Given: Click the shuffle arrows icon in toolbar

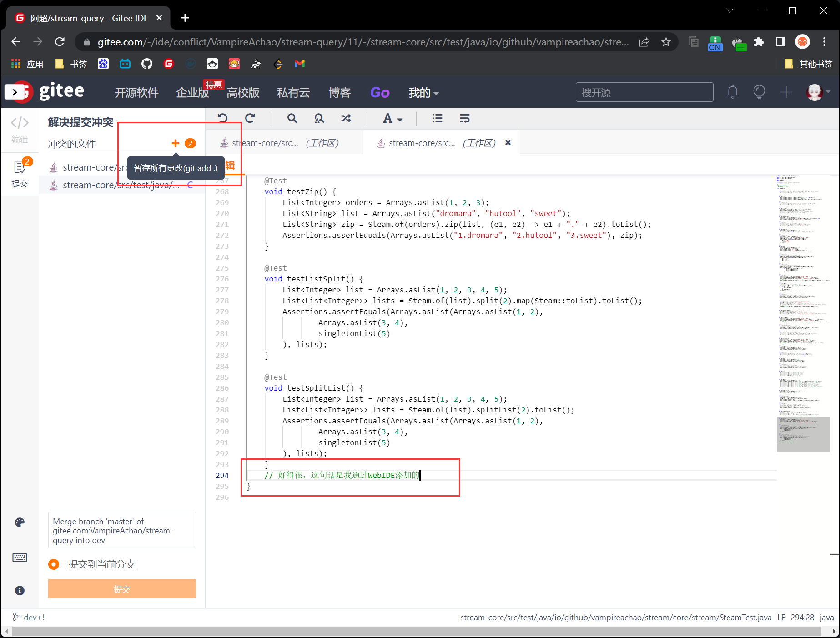Looking at the screenshot, I should pyautogui.click(x=346, y=118).
